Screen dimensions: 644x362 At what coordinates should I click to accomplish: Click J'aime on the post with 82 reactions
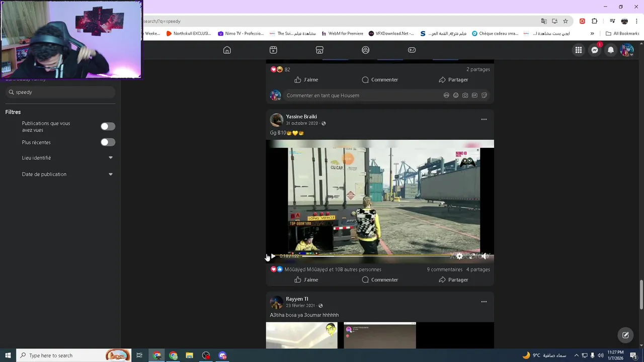(x=306, y=79)
